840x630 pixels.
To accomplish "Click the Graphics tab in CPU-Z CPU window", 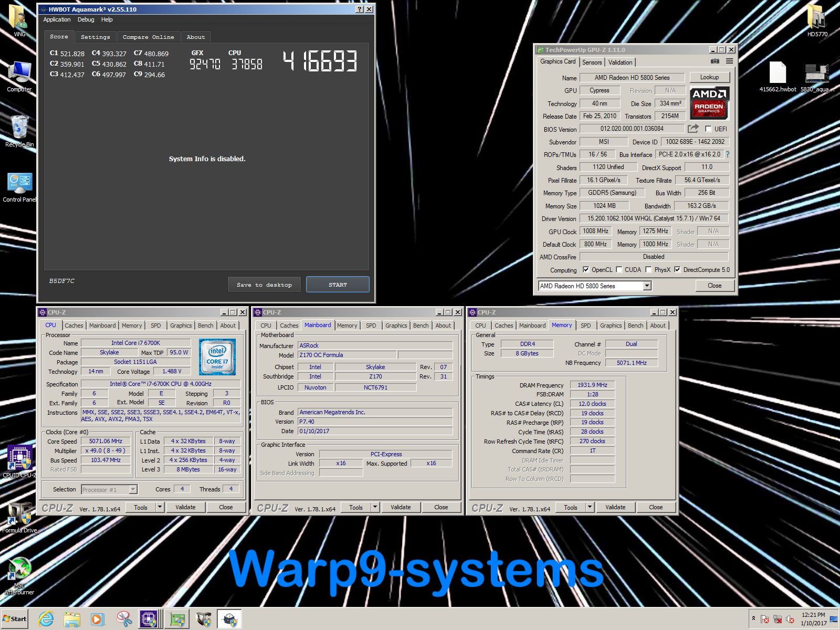I will (181, 325).
